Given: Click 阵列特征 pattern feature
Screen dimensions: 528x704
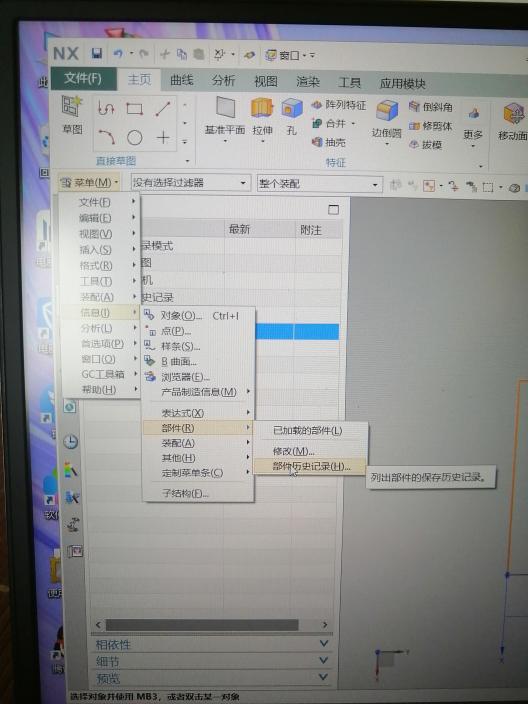Looking at the screenshot, I should (x=339, y=105).
